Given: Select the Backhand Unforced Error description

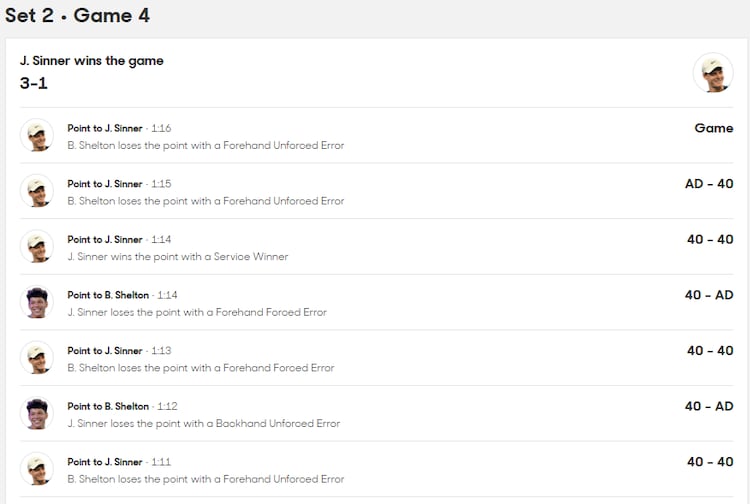Looking at the screenshot, I should click(x=203, y=424).
